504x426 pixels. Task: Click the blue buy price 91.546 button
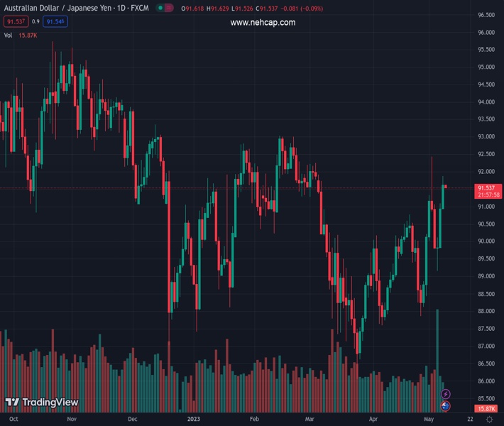coord(55,22)
